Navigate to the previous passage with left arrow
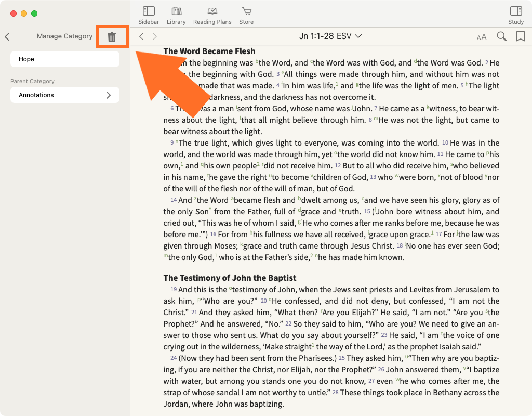532x416 pixels. 141,36
